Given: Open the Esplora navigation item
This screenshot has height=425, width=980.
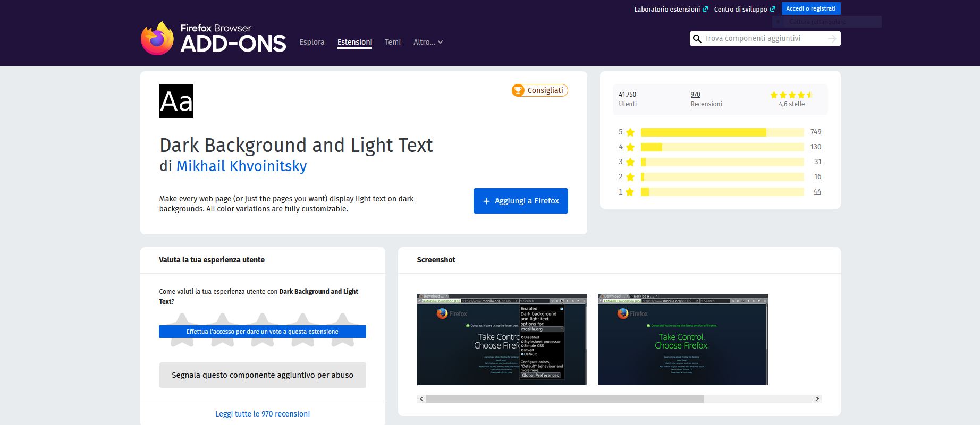Looking at the screenshot, I should (312, 42).
